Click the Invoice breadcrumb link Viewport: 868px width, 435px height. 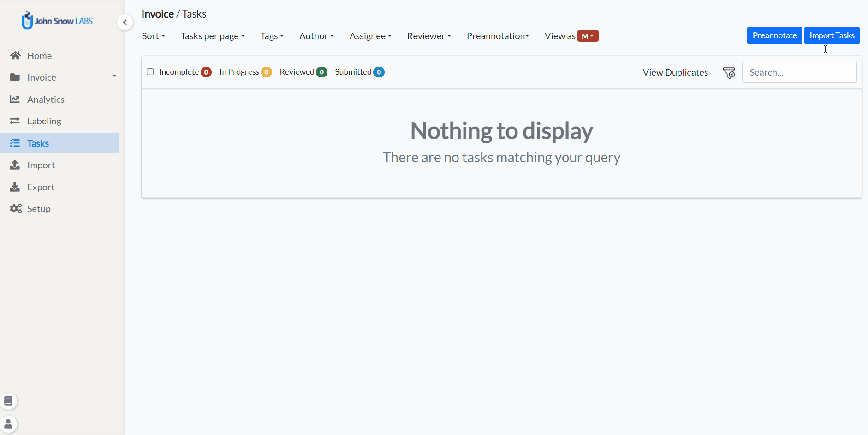[x=158, y=14]
